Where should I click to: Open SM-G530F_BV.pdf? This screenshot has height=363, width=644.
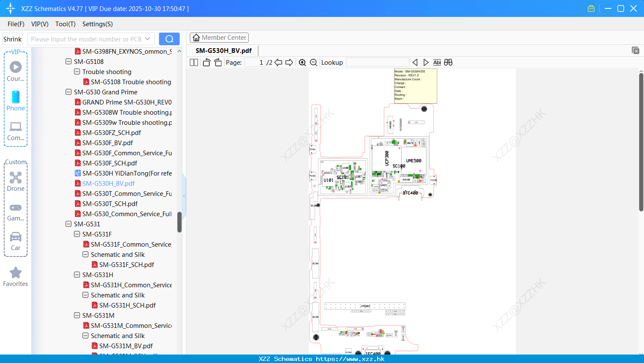click(107, 143)
